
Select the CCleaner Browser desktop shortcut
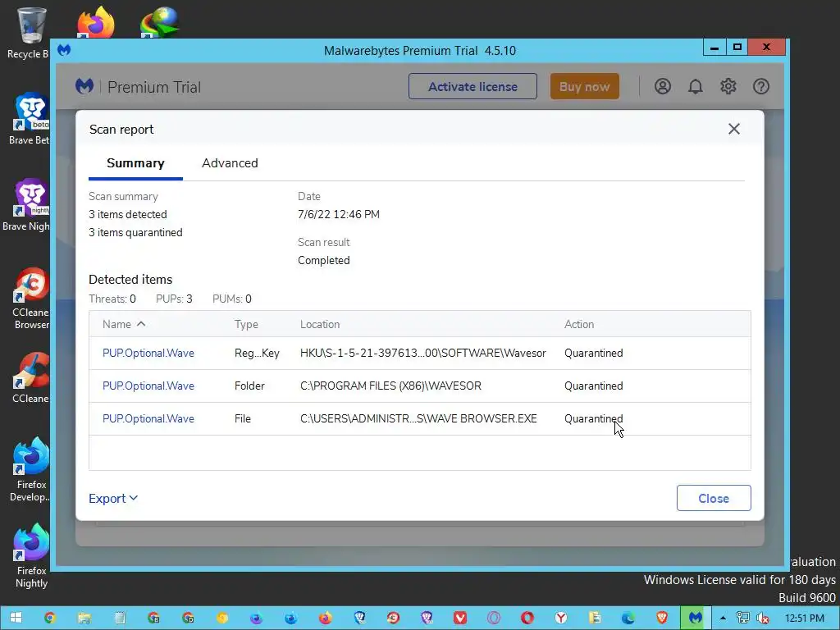[x=31, y=298]
